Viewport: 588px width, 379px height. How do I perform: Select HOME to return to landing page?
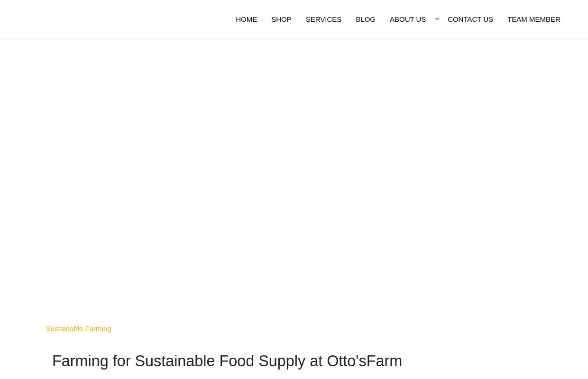click(x=246, y=19)
